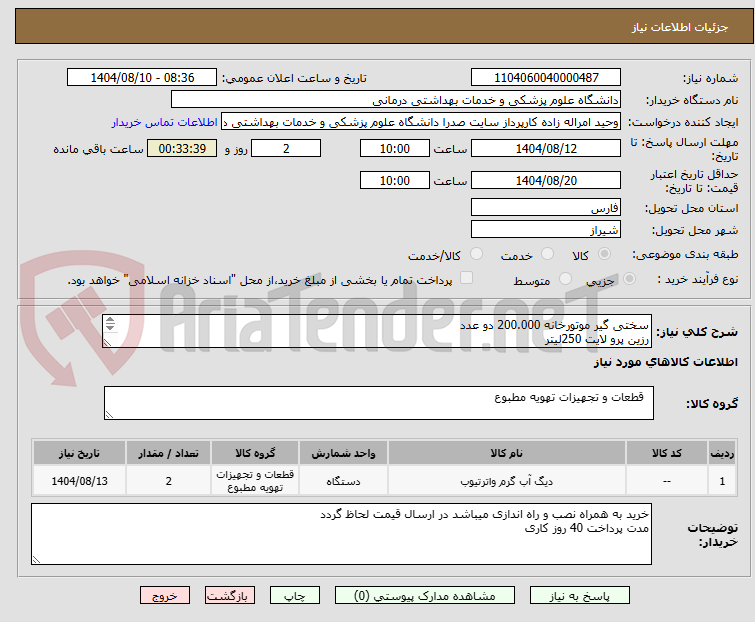Click the price validity date 1404/08/20
This screenshot has height=622, width=755.
[x=546, y=180]
